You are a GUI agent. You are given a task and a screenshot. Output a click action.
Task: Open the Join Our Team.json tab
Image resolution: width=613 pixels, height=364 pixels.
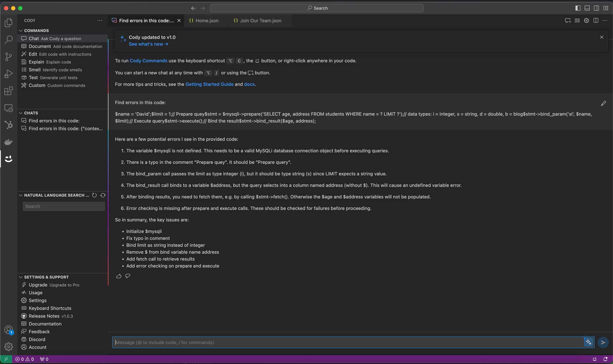click(260, 20)
